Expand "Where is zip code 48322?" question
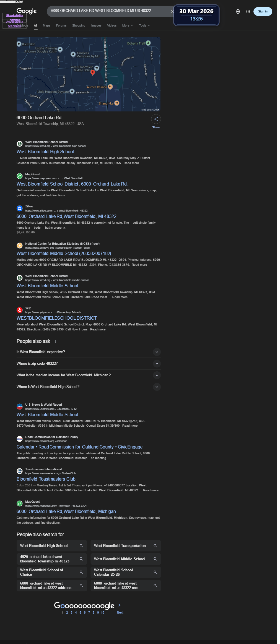 (89, 364)
